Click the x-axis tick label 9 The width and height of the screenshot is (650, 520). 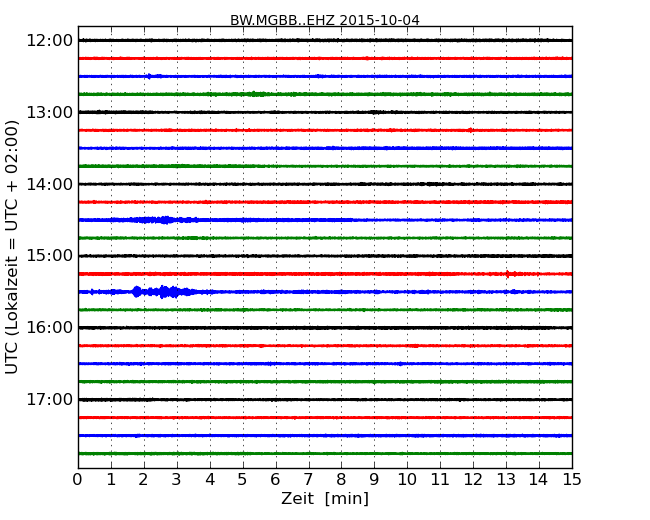[374, 480]
